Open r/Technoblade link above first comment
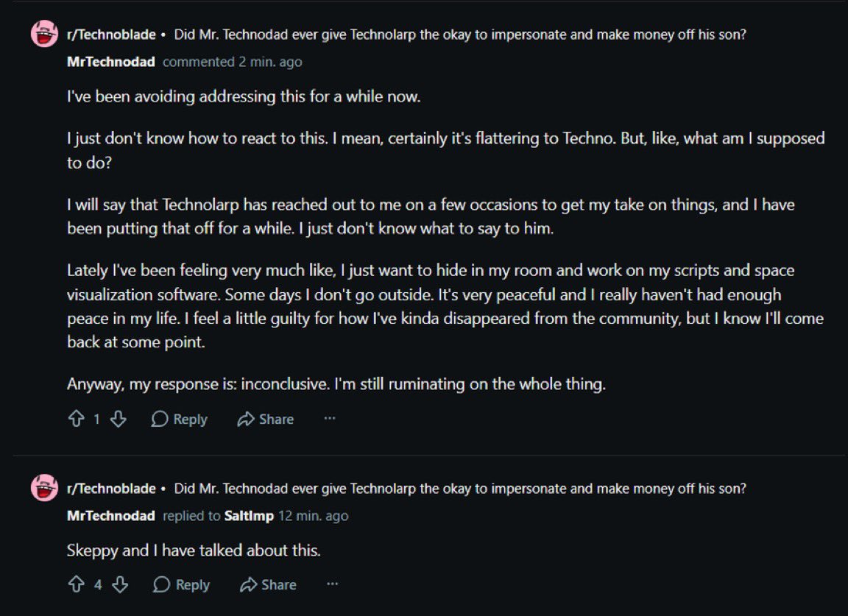 pos(111,35)
